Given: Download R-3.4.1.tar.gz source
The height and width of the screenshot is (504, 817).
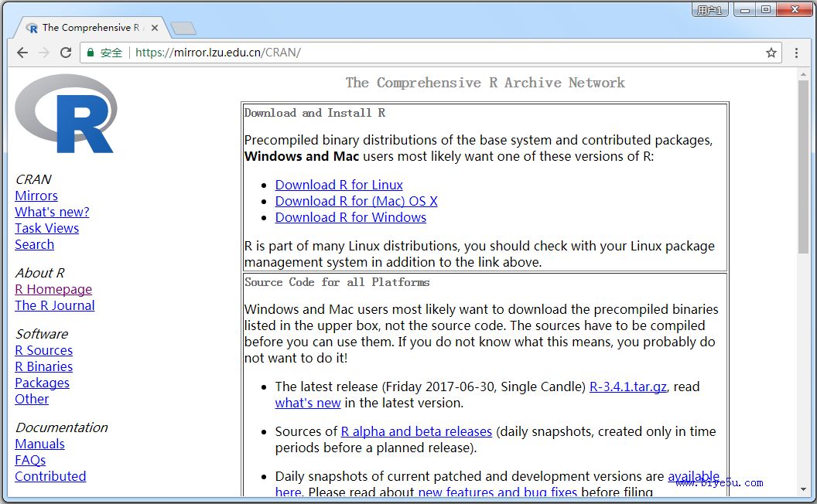Looking at the screenshot, I should [628, 387].
